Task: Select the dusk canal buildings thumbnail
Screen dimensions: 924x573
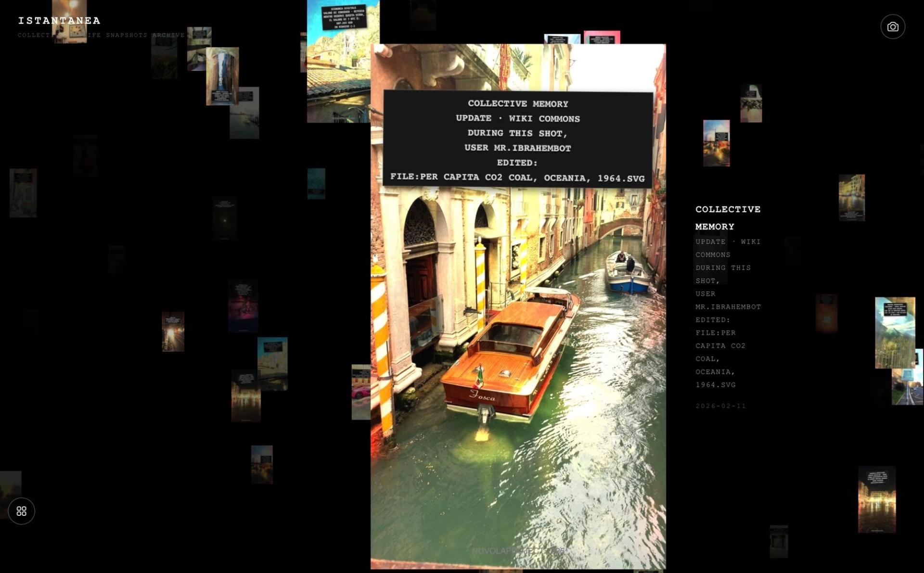Action: pyautogui.click(x=851, y=198)
